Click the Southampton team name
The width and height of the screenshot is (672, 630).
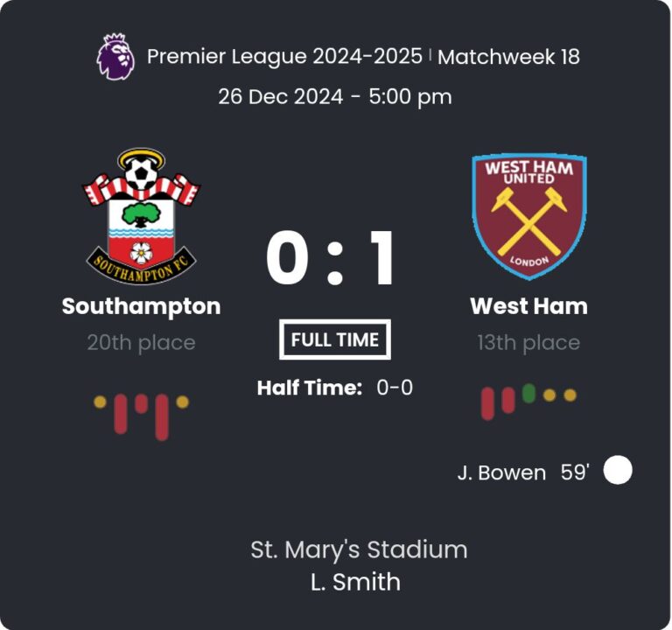tap(141, 306)
